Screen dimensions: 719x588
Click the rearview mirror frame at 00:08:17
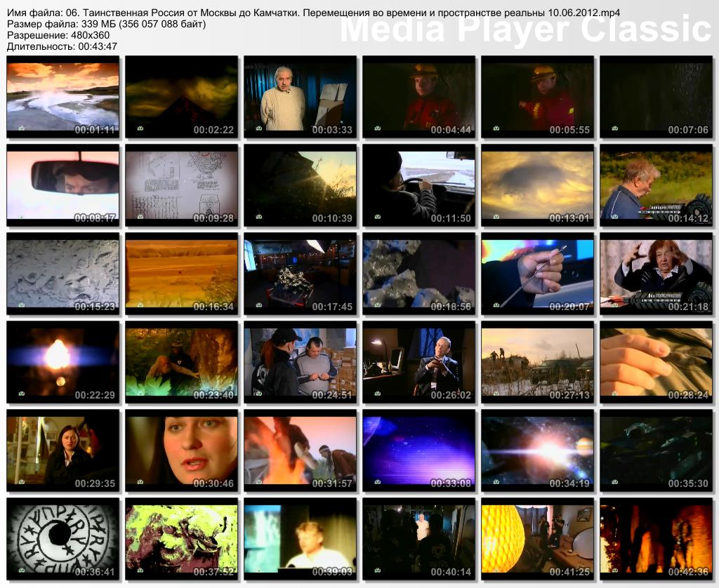tap(62, 186)
